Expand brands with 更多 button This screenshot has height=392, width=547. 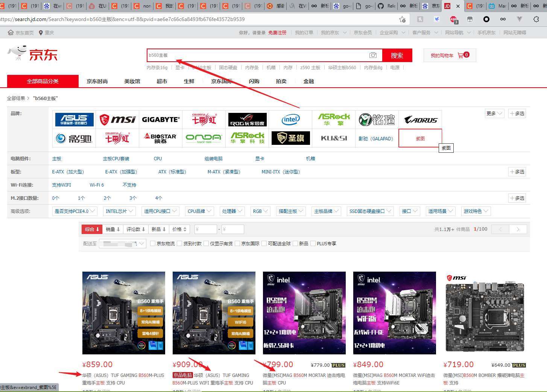494,113
